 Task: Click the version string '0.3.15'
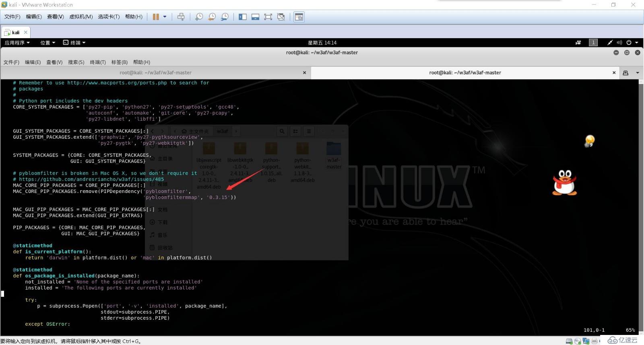(219, 197)
